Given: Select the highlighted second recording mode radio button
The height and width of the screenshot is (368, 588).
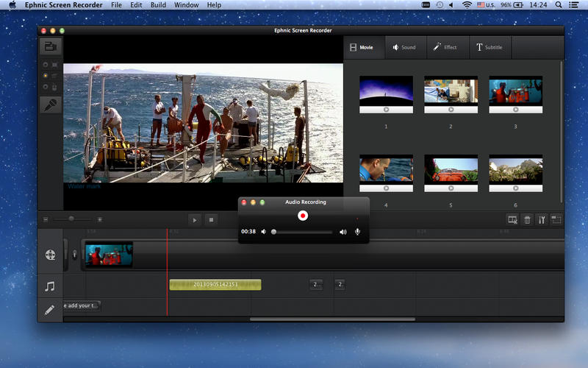Looking at the screenshot, I should pos(46,76).
